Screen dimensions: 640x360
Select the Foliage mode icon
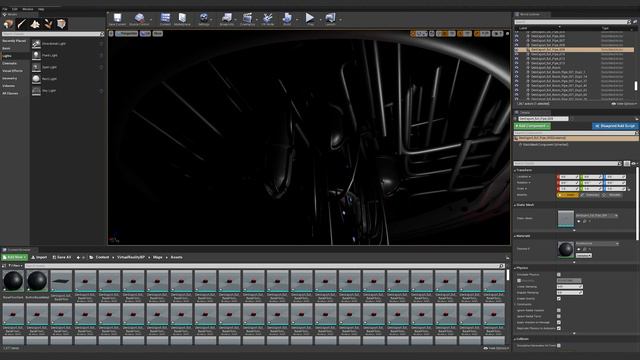point(48,24)
